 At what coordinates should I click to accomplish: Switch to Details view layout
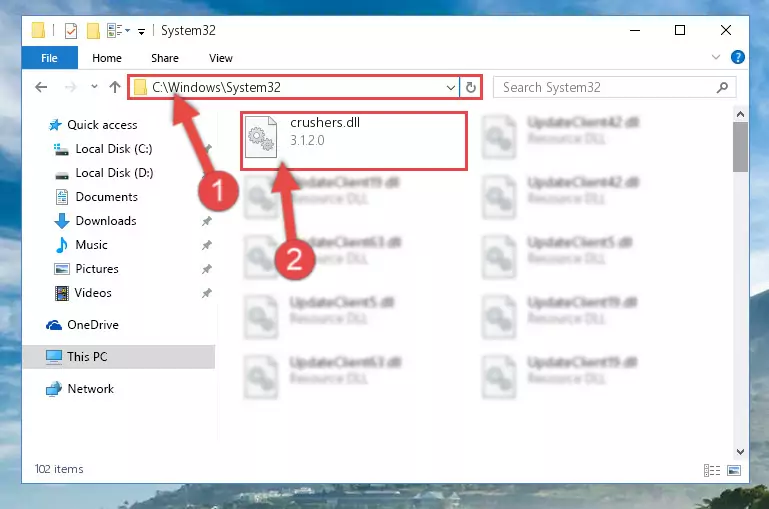pos(712,471)
